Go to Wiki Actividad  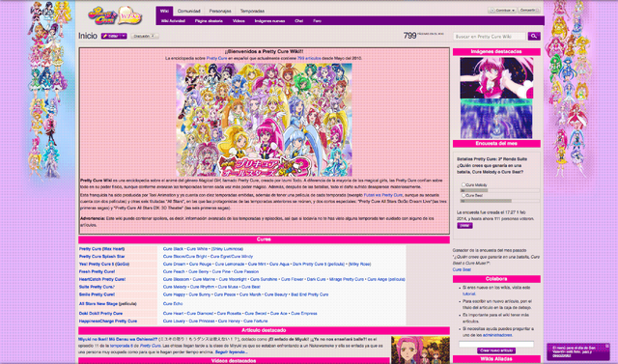click(173, 21)
